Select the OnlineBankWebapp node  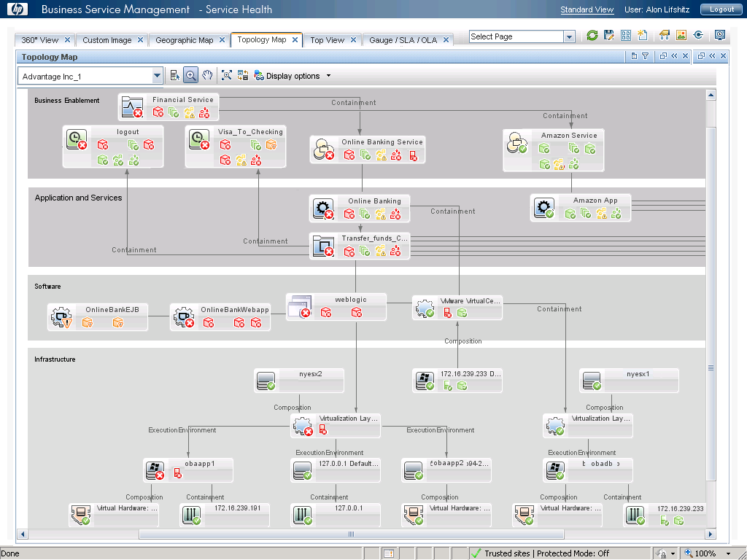(220, 317)
